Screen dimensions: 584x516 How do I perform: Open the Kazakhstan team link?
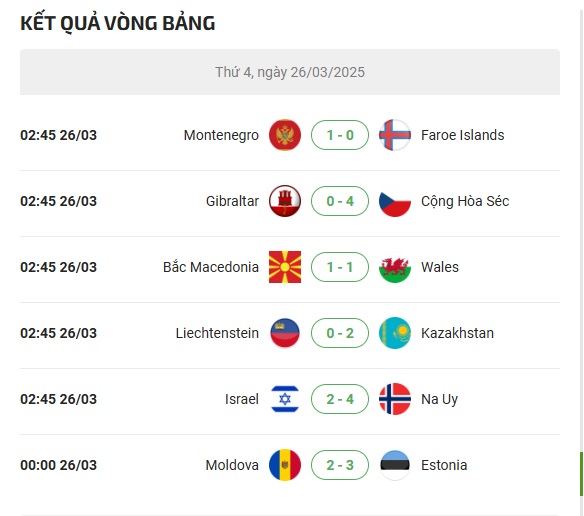457,333
